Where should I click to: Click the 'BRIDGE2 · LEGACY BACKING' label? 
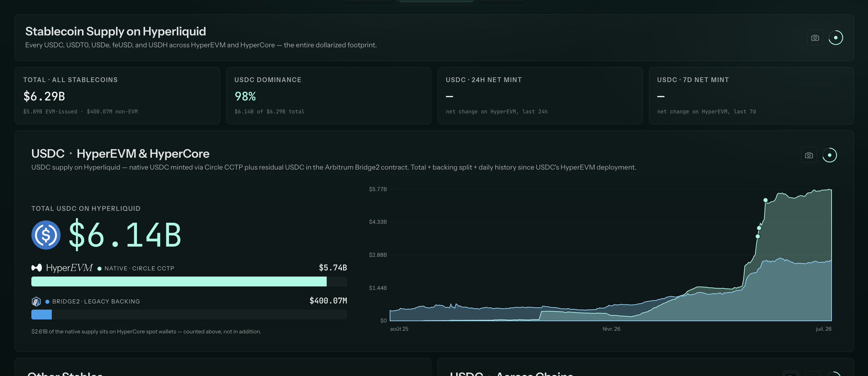tap(96, 302)
